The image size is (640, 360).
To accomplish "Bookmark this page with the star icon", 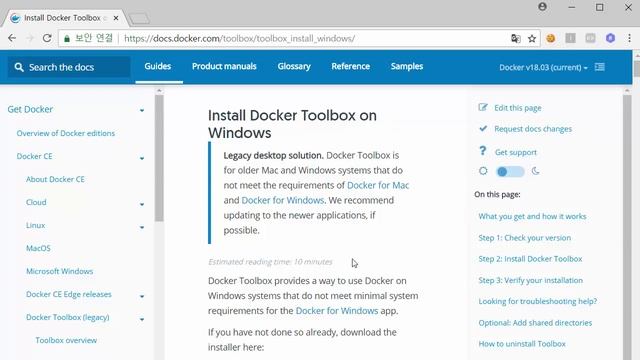I will [532, 38].
